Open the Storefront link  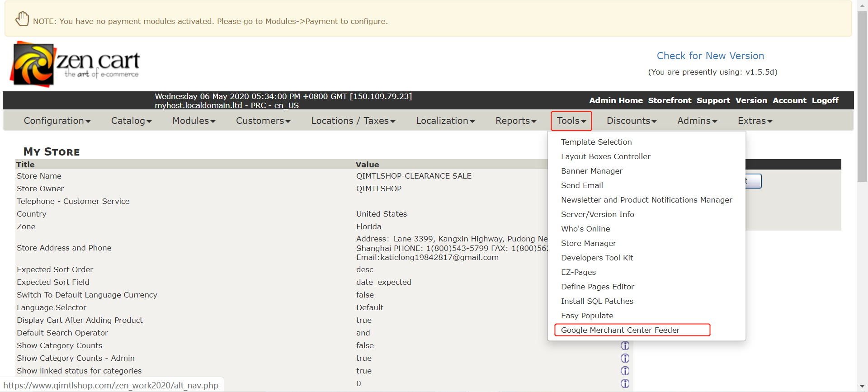pos(670,100)
